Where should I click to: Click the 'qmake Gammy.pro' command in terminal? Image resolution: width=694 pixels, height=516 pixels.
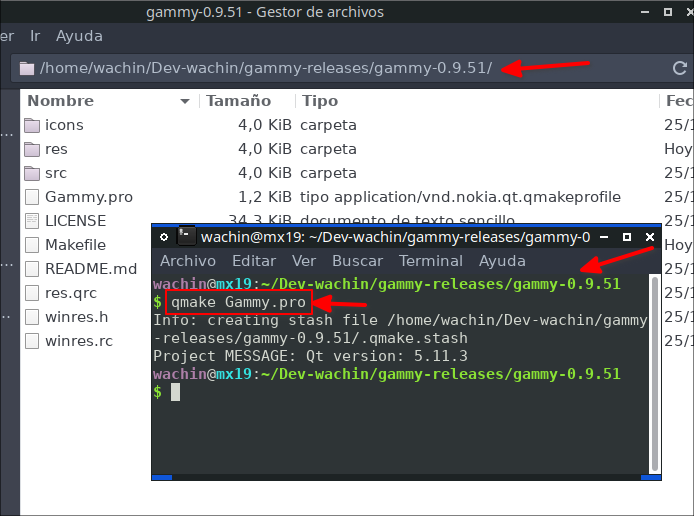click(x=239, y=302)
